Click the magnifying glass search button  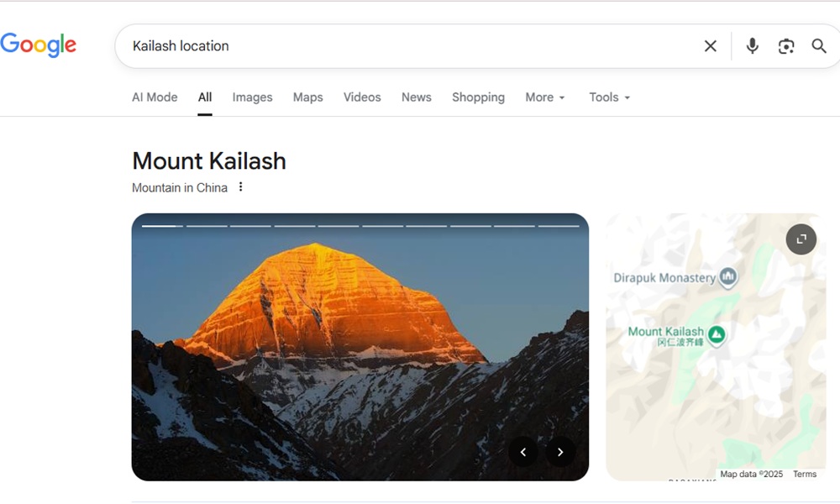818,46
